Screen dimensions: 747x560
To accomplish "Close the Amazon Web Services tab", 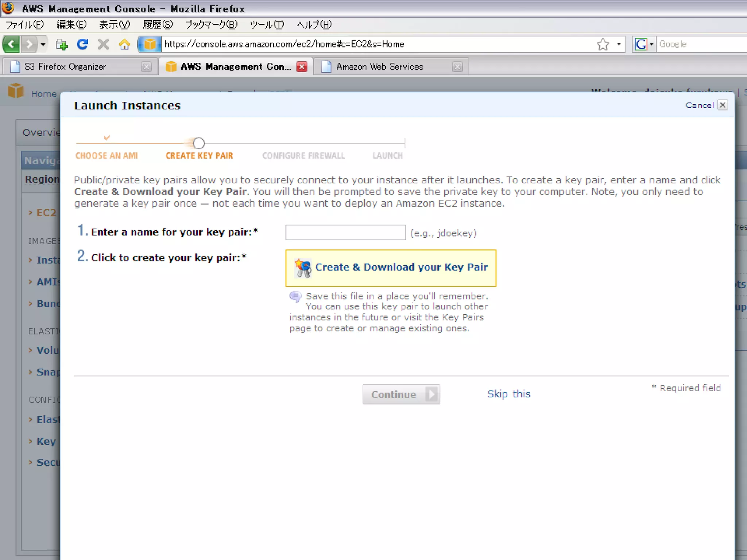I will pyautogui.click(x=457, y=67).
